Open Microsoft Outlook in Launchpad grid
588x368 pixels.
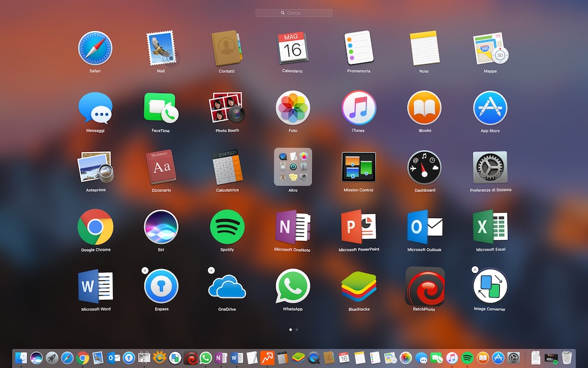[x=425, y=227]
